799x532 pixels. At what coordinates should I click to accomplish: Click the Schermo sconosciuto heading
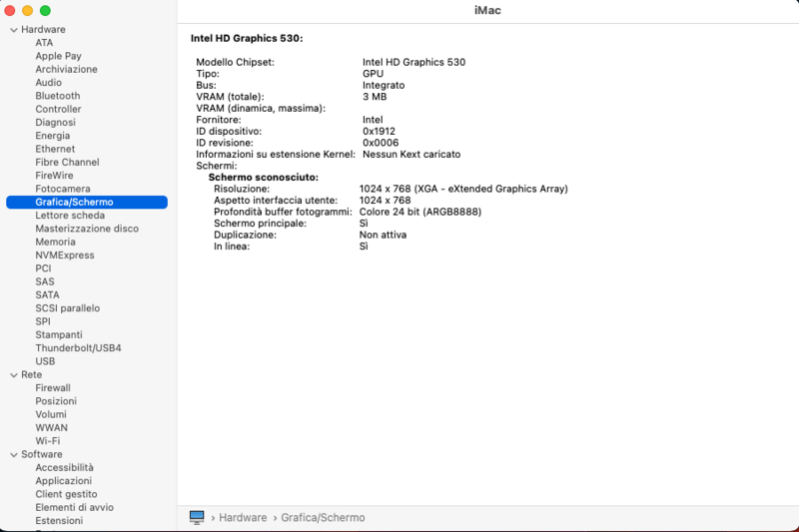pos(264,177)
